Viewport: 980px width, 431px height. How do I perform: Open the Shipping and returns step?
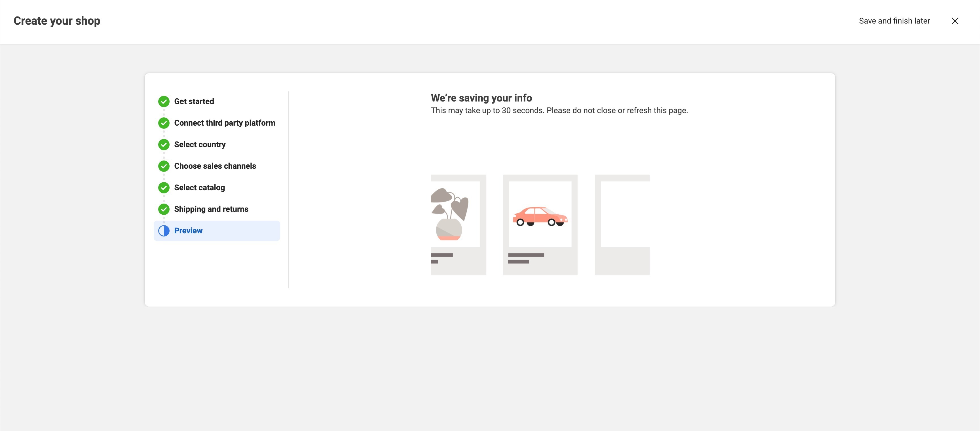[x=211, y=209]
